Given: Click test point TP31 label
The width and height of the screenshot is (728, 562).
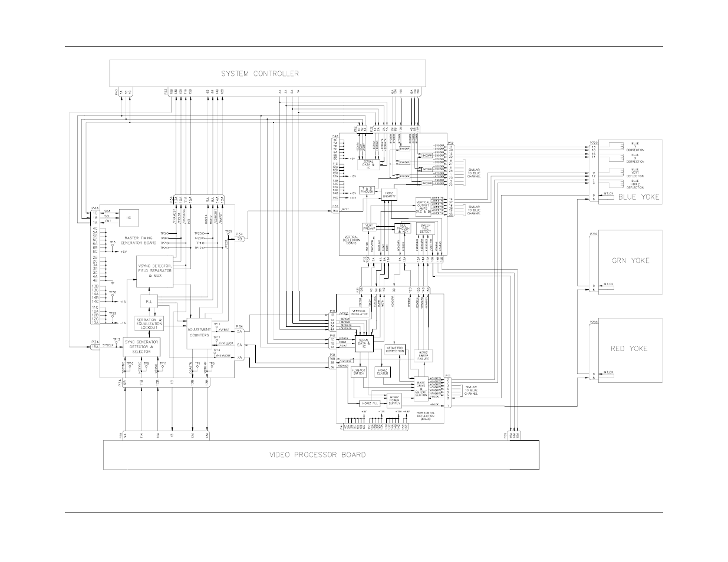Looking at the screenshot, I should [229, 232].
